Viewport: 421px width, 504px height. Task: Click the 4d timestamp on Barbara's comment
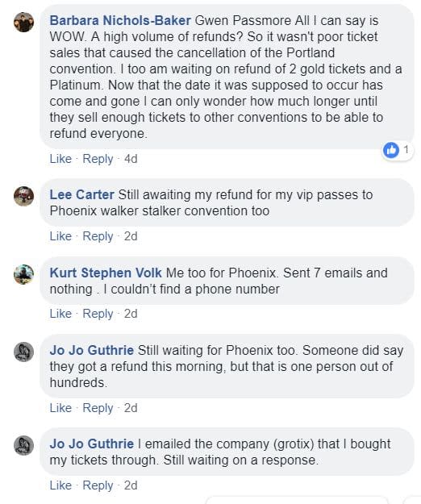(x=131, y=159)
